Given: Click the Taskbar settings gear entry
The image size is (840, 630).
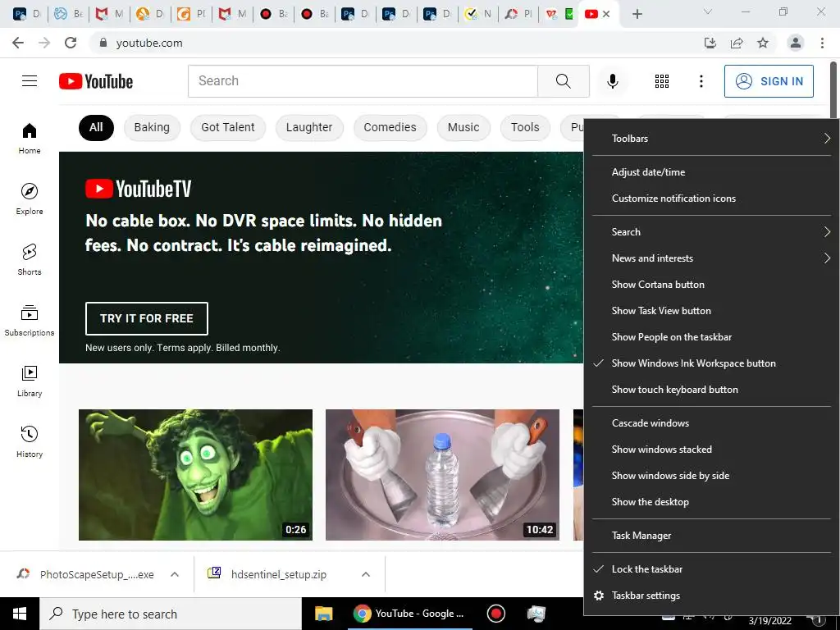Looking at the screenshot, I should (x=712, y=596).
